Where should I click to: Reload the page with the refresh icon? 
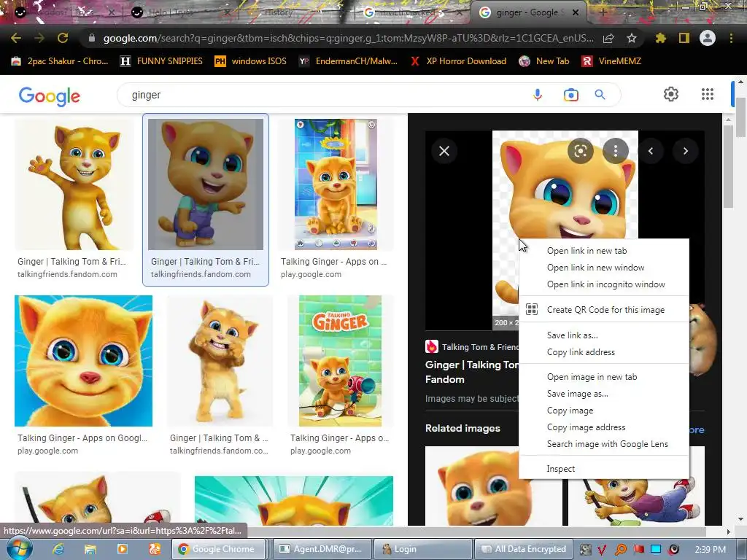[x=63, y=38]
